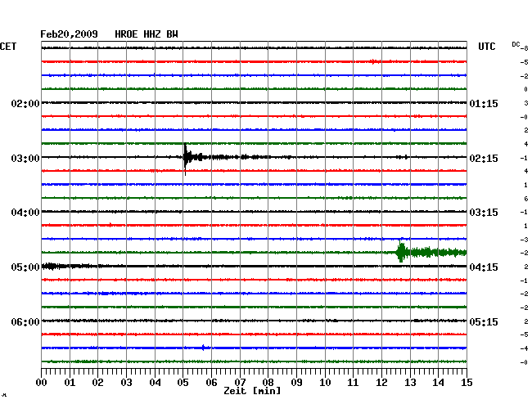Click minute tick label 10
Viewport: 532px width, 404px height.
pos(325,383)
